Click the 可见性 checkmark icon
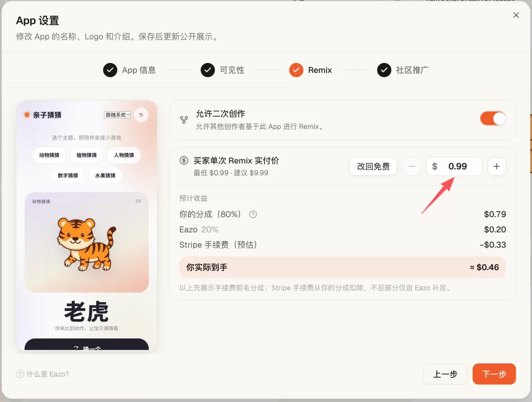This screenshot has height=402, width=532. pos(208,70)
